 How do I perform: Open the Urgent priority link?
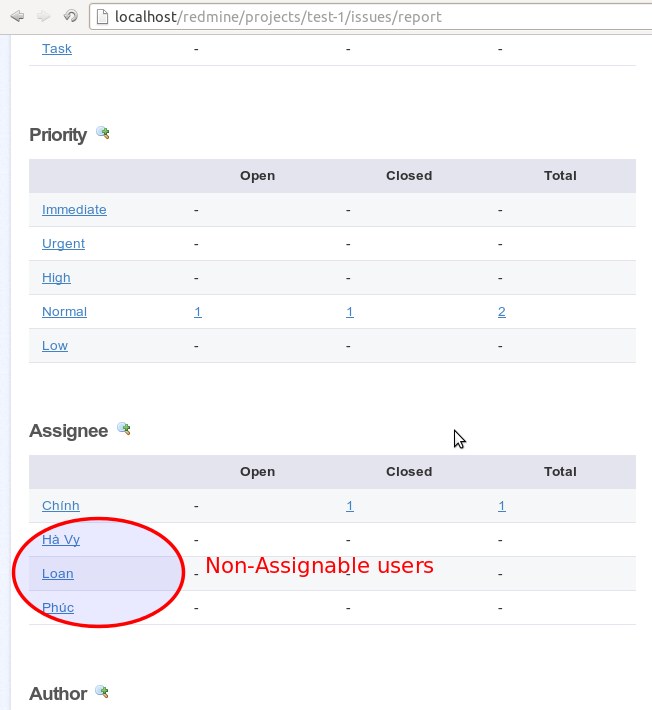click(x=63, y=244)
